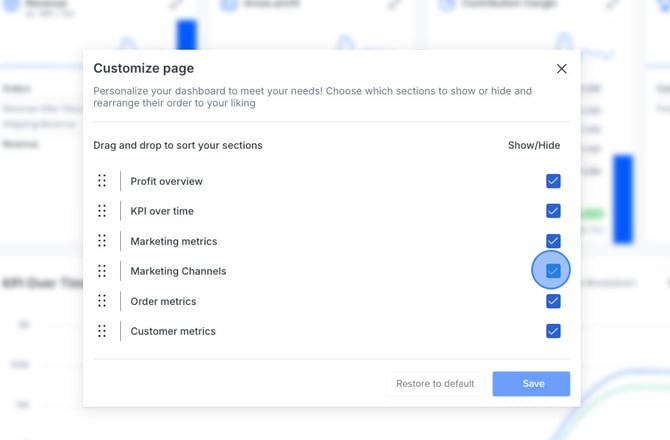The height and width of the screenshot is (440, 670).
Task: Save the page customization
Action: coord(531,384)
